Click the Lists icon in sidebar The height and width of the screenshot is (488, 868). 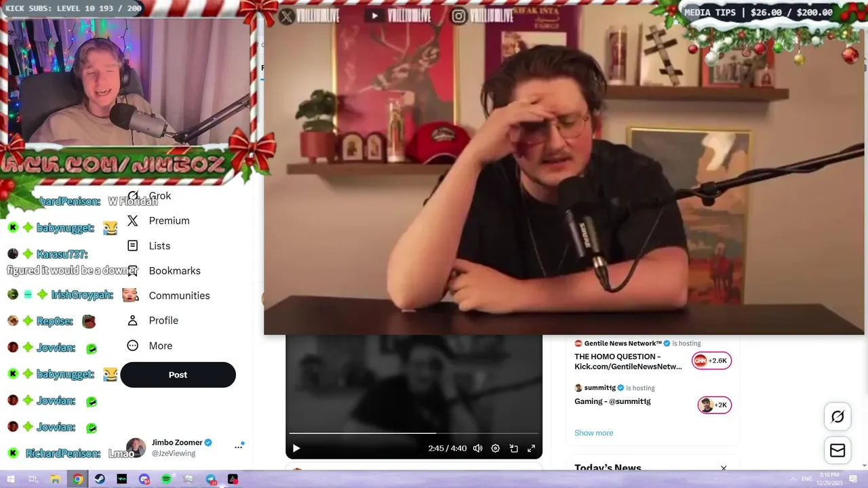click(133, 246)
